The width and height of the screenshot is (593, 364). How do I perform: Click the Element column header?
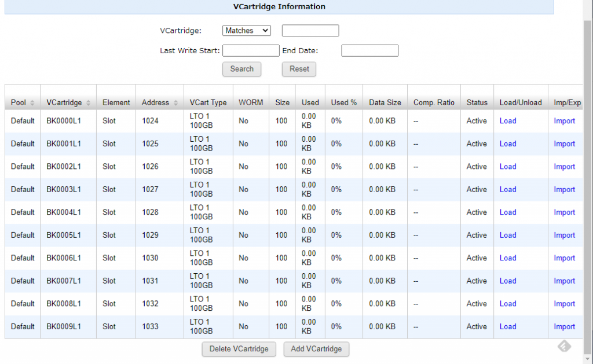(116, 103)
